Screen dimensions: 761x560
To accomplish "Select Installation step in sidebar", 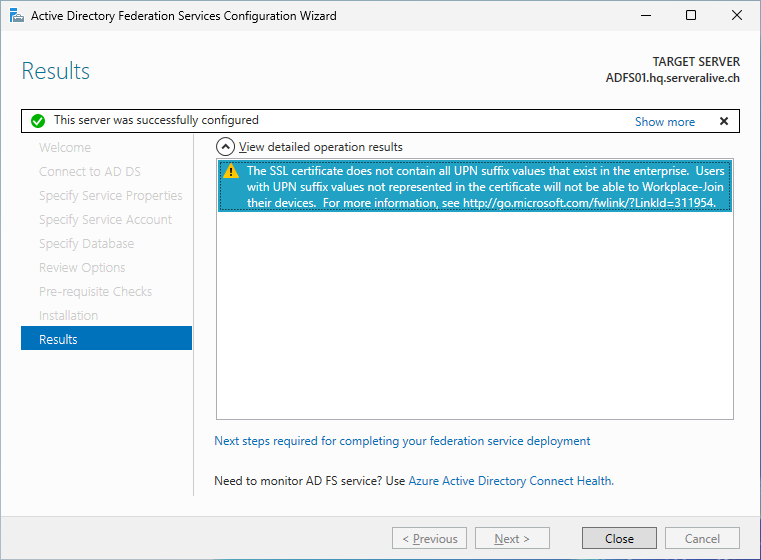I will (x=68, y=316).
